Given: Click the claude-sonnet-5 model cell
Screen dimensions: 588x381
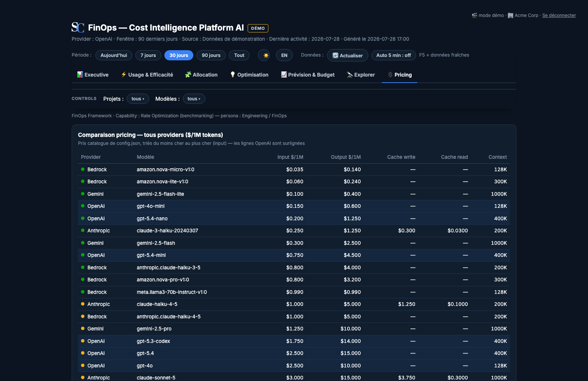Looking at the screenshot, I should pos(156,378).
